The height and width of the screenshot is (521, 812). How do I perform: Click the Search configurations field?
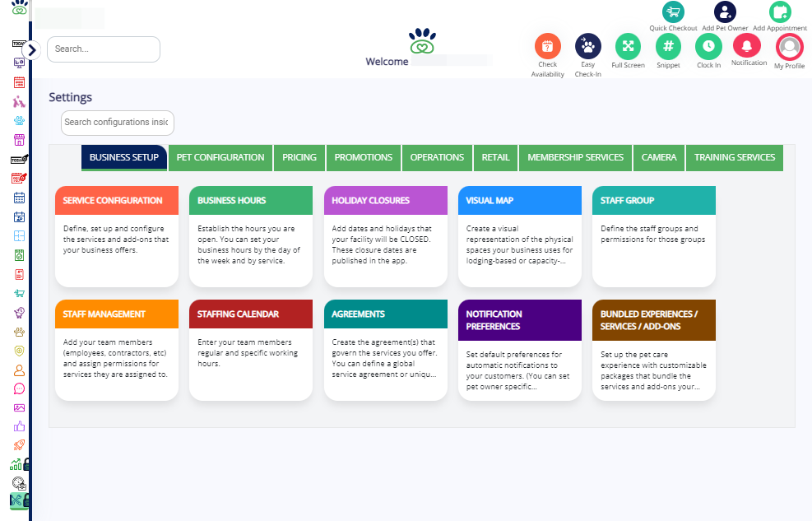tap(118, 123)
